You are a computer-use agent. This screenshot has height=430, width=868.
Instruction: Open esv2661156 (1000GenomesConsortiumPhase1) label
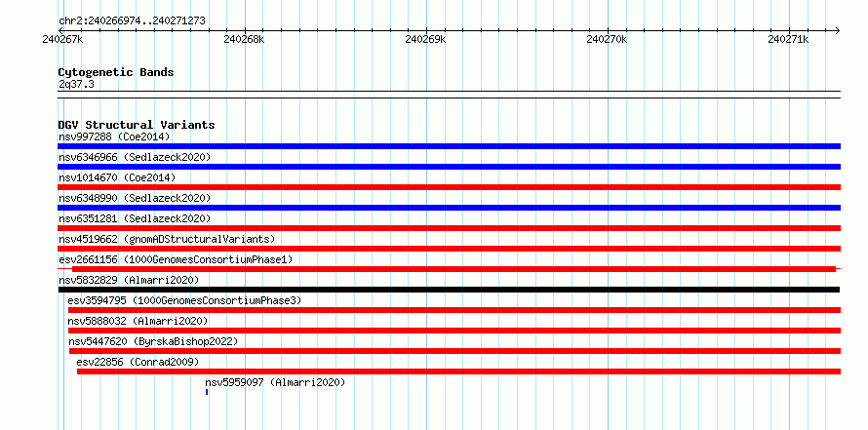click(x=176, y=259)
